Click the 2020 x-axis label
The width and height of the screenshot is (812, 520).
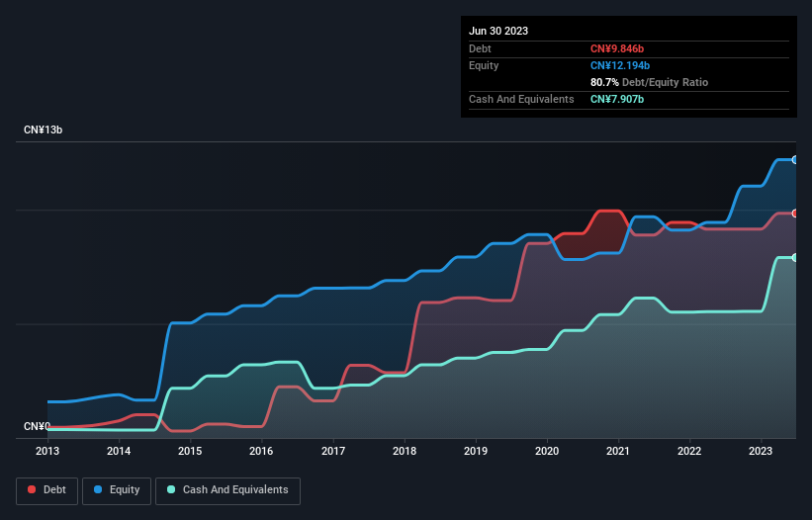[x=547, y=451]
